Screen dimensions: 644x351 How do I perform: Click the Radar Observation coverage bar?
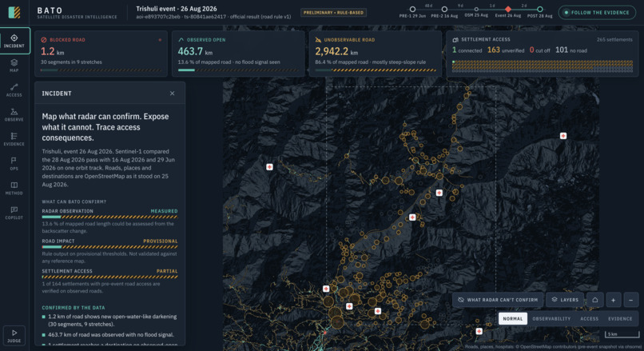(x=109, y=217)
